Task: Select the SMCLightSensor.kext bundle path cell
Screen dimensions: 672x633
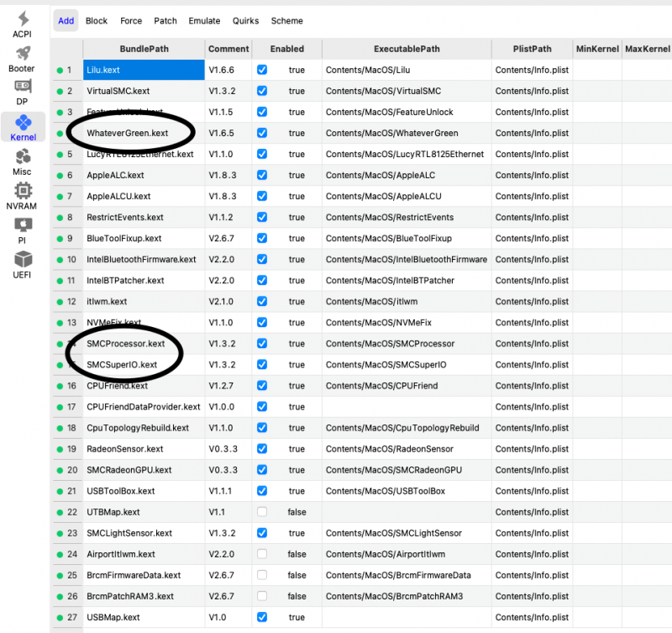Action: click(144, 533)
